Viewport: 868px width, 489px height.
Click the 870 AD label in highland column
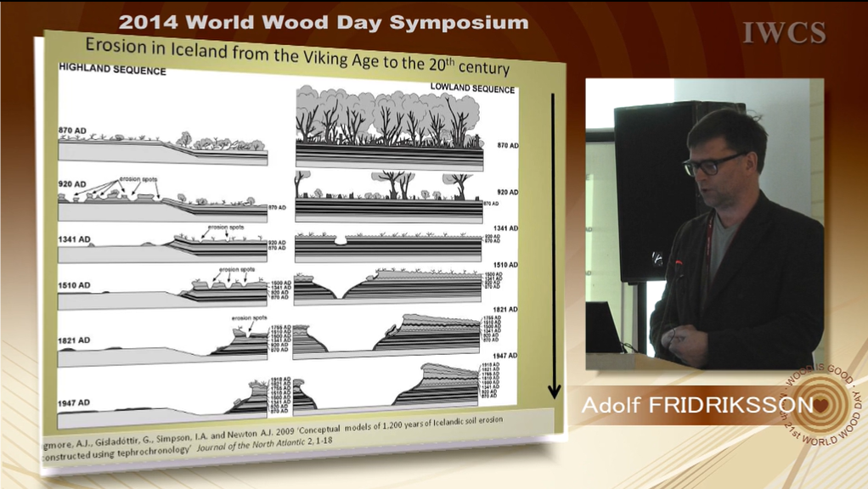(73, 131)
